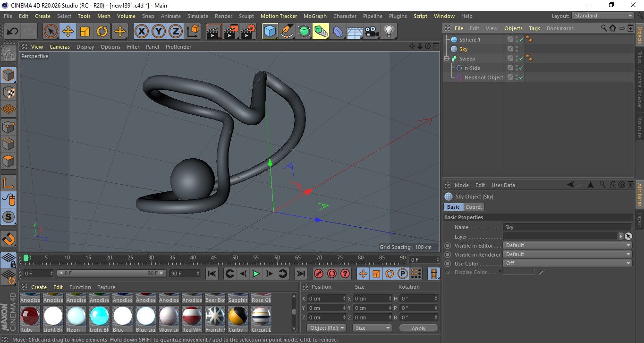Select the Live Selection tool

click(51, 32)
